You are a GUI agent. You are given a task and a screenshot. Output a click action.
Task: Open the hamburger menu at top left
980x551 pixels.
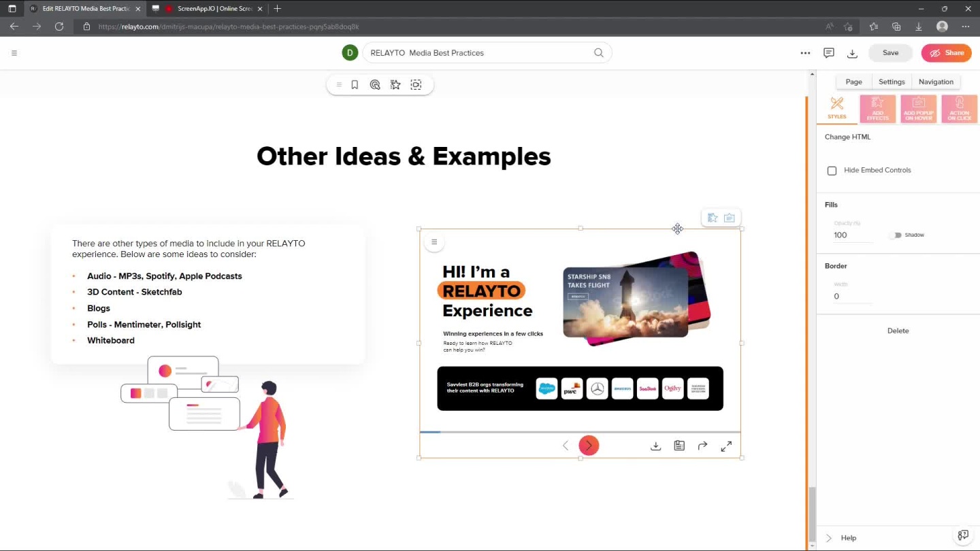point(14,53)
